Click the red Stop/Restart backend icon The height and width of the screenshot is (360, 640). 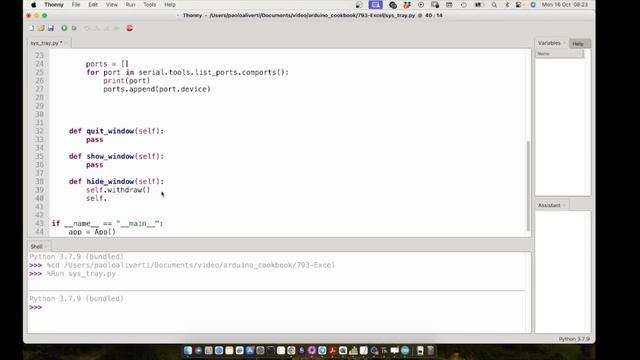pyautogui.click(x=130, y=28)
